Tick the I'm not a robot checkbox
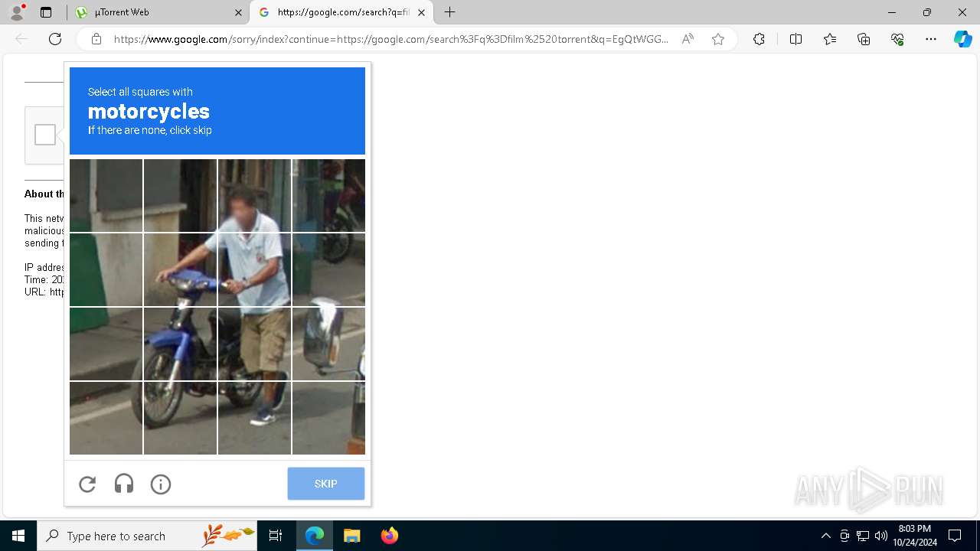Image resolution: width=980 pixels, height=551 pixels. click(45, 135)
